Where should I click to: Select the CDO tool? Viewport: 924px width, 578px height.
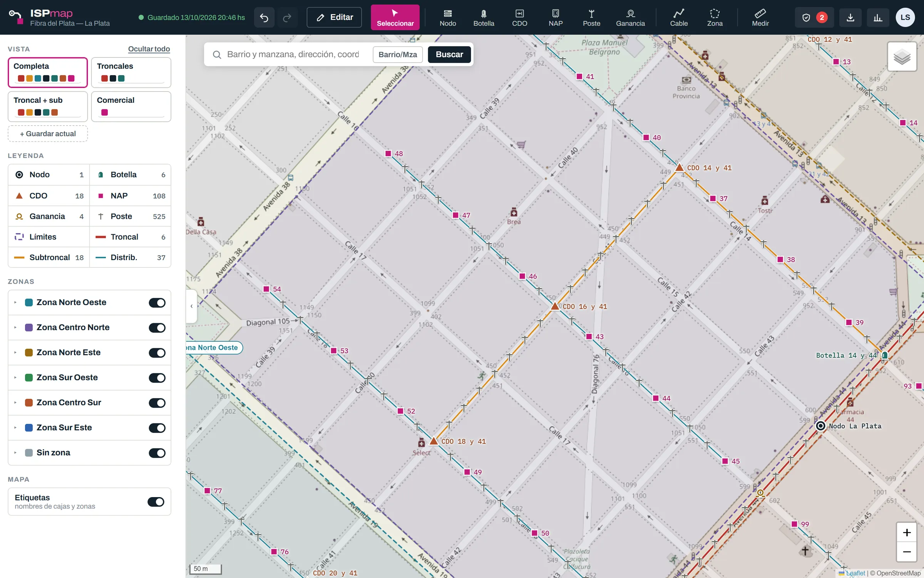coord(519,17)
